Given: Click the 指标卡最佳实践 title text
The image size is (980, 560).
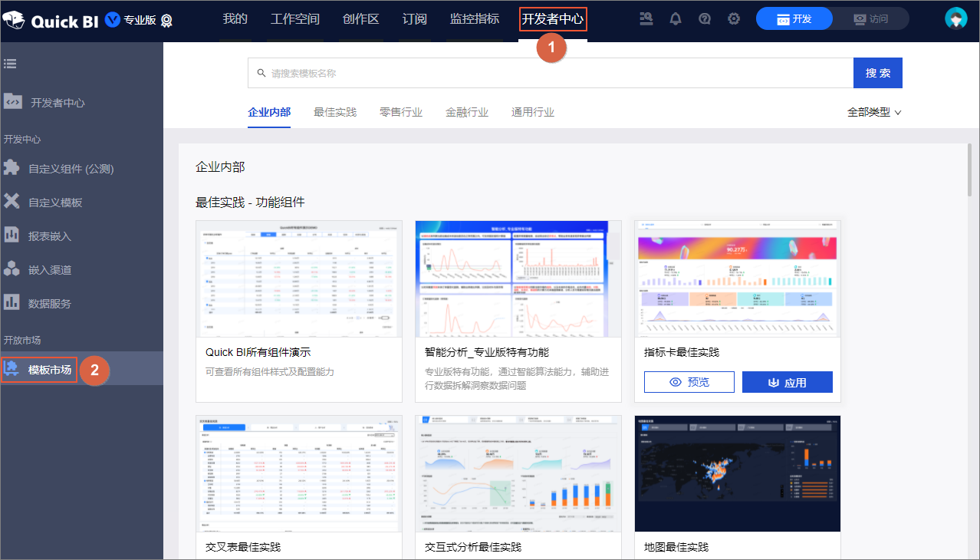Looking at the screenshot, I should 682,353.
